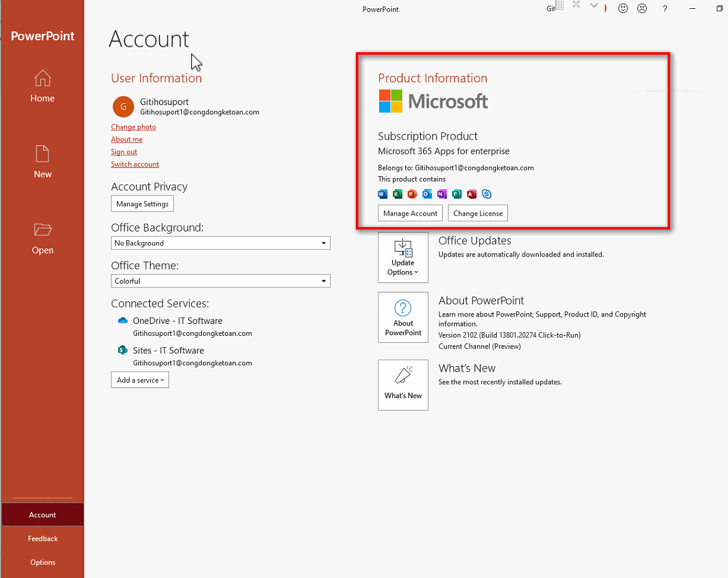Click the New blank document icon
The width and height of the screenshot is (728, 578).
point(42,154)
